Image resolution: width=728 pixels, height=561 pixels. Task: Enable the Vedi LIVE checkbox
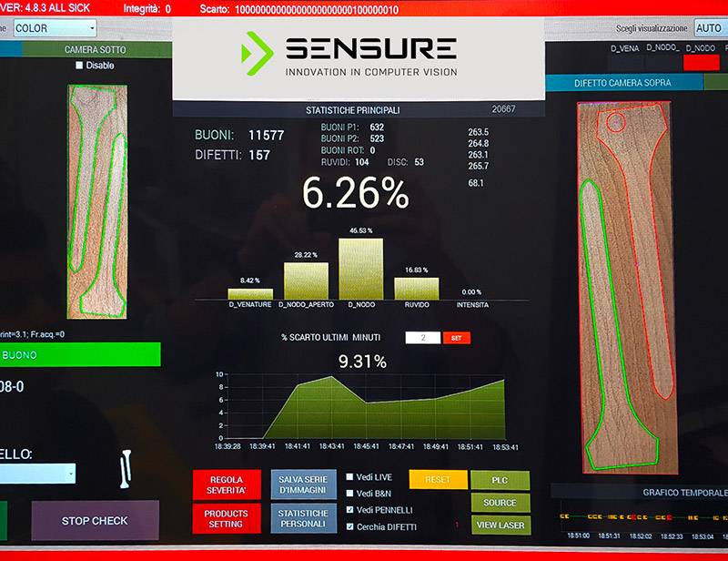coord(350,477)
